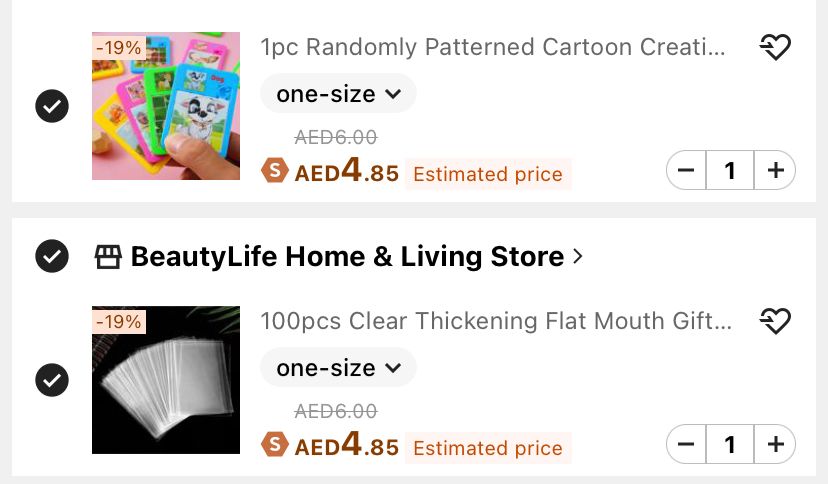
Task: Open BeautyLife Home & Living Store page
Action: point(347,257)
